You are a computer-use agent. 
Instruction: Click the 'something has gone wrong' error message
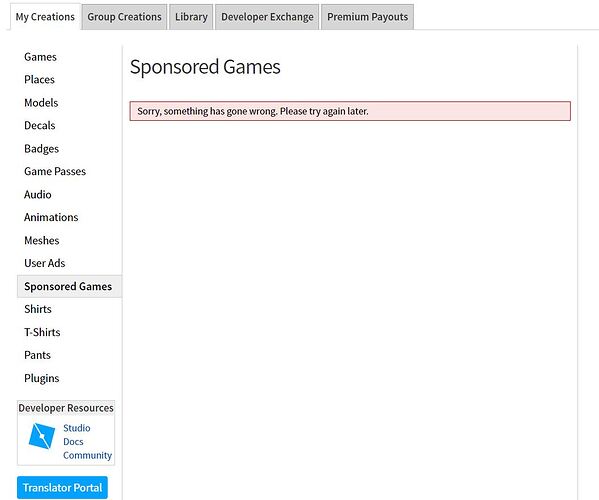coord(350,111)
